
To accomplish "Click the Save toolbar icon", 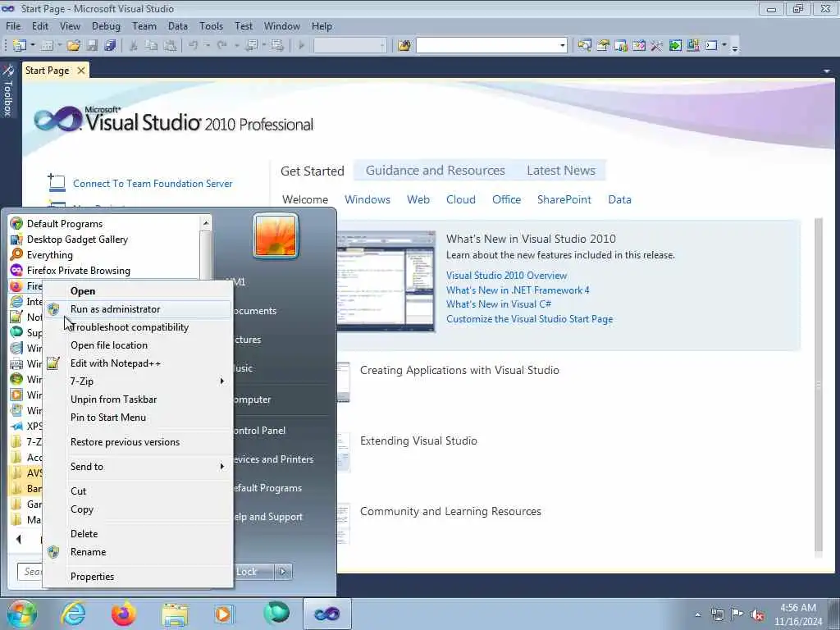I will 92,46.
